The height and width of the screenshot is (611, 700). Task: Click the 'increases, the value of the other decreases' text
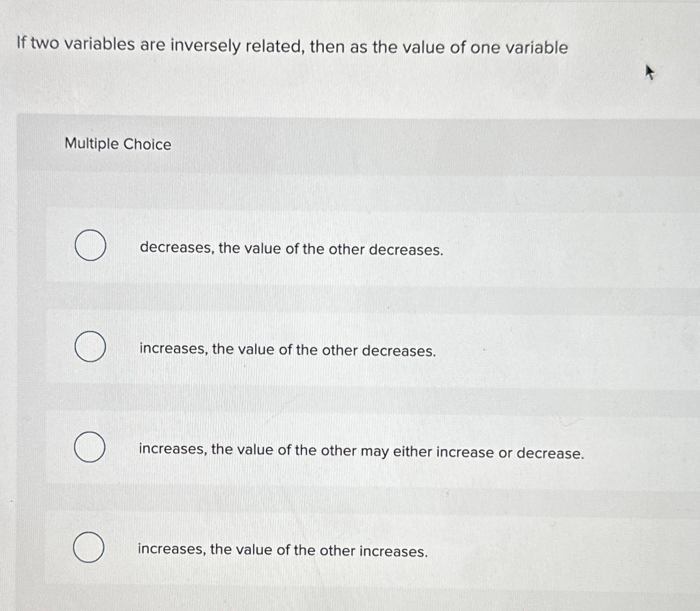pos(287,350)
